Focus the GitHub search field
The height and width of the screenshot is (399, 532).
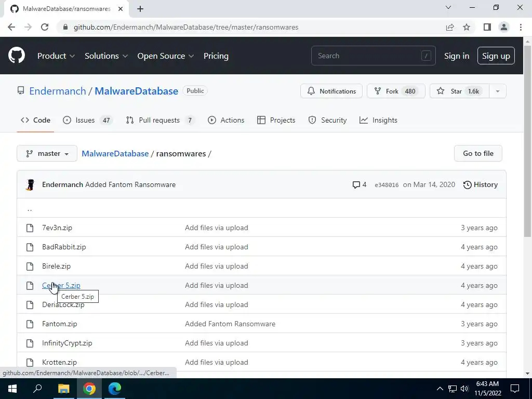[373, 56]
